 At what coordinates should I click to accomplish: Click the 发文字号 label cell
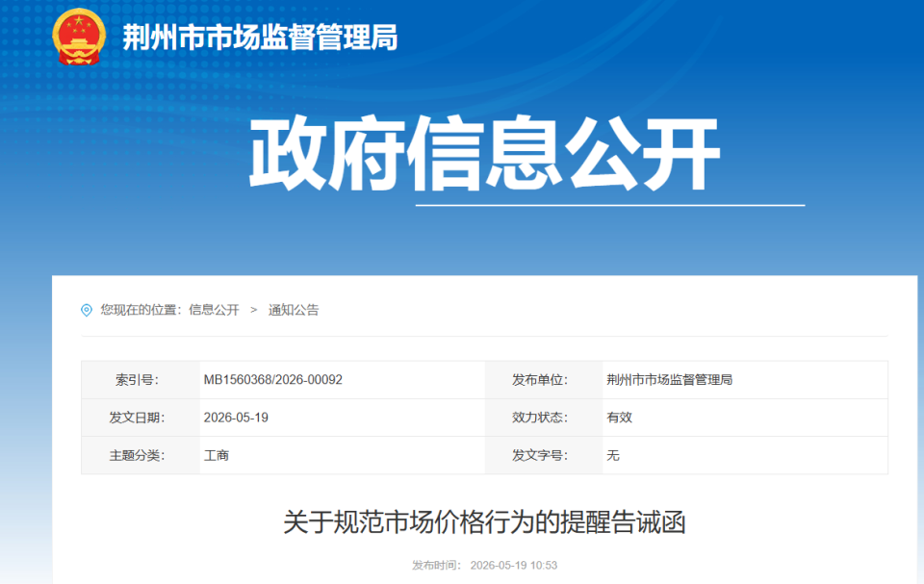point(543,455)
